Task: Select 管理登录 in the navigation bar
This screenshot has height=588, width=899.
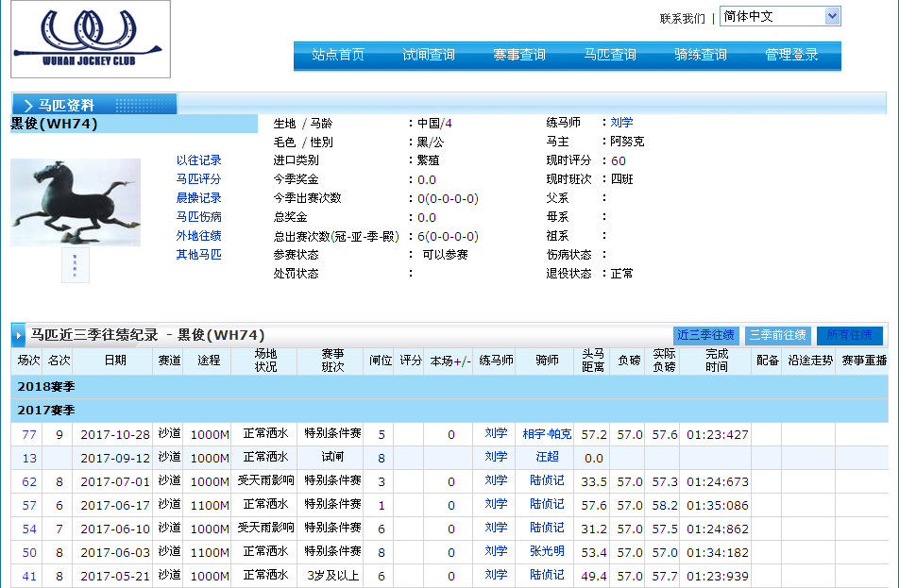Action: pos(791,55)
